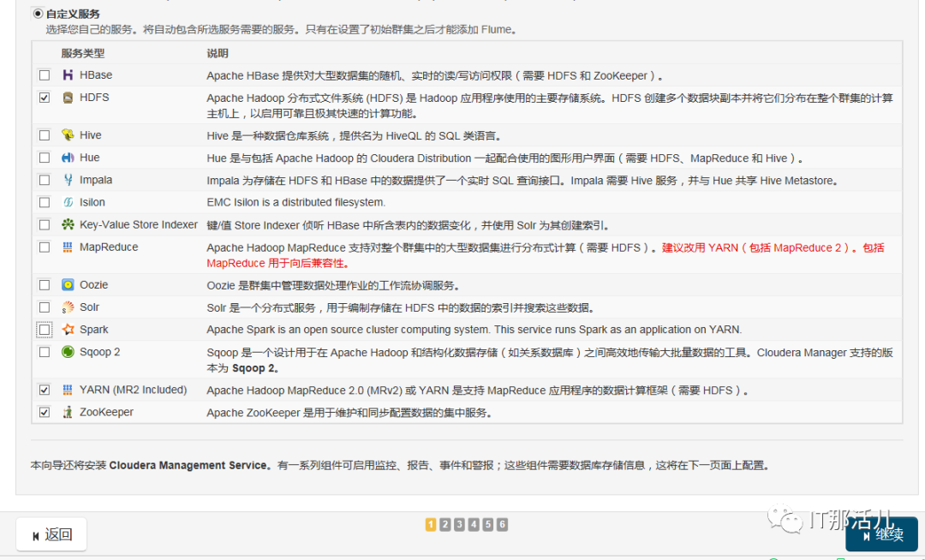Viewport: 925px width, 560px height.
Task: Click the ZooKeeper service name
Action: (106, 412)
